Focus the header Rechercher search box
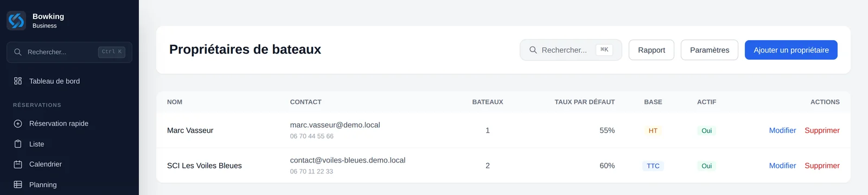868x195 pixels. (571, 50)
